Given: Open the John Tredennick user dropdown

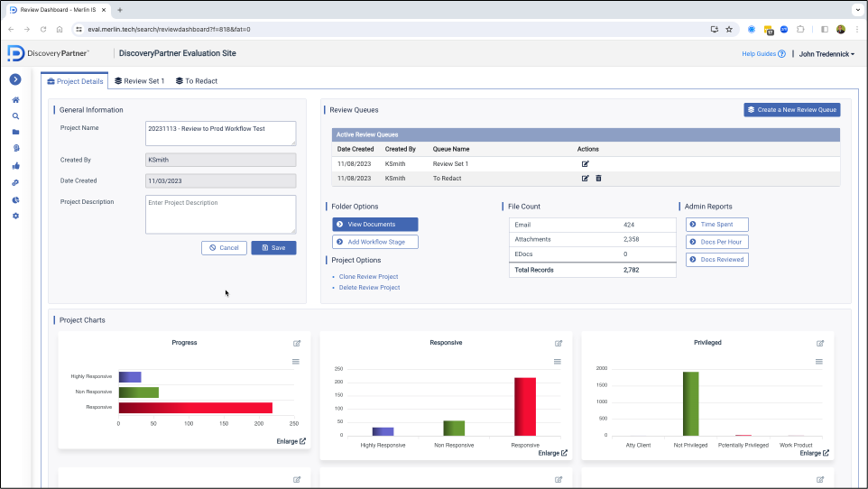Looking at the screenshot, I should (826, 54).
